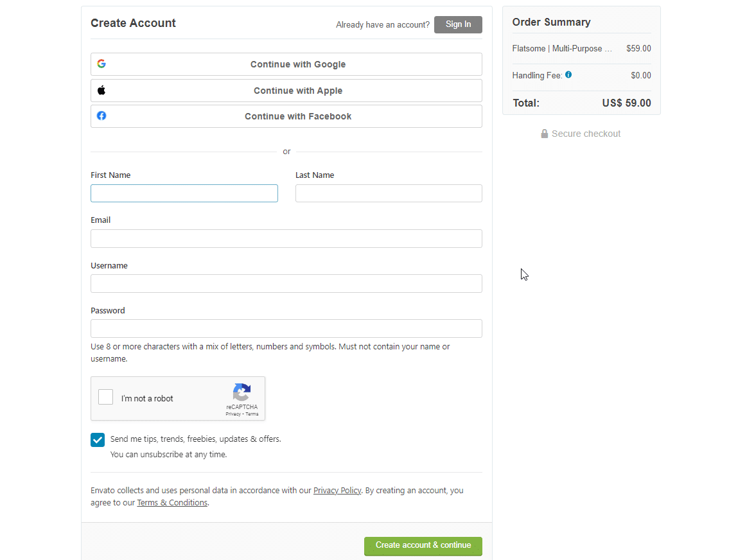
Task: Click the Handling Fee info icon
Action: point(568,75)
